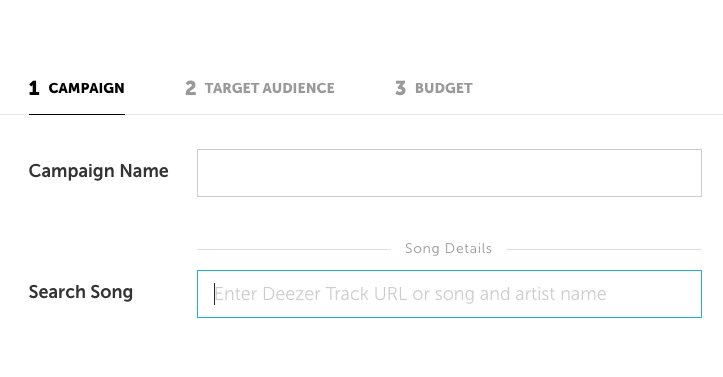Click the underline beneath the Campaign tab
This screenshot has width=723, height=377.
tap(77, 114)
